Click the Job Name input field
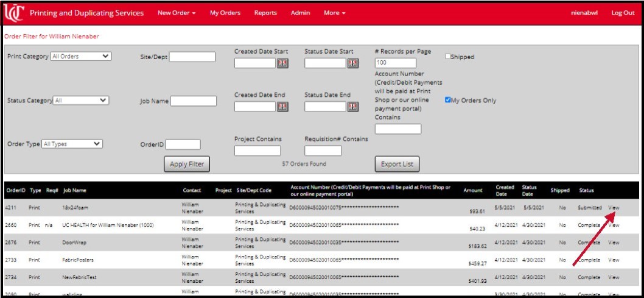This screenshot has width=644, height=298. (x=193, y=101)
